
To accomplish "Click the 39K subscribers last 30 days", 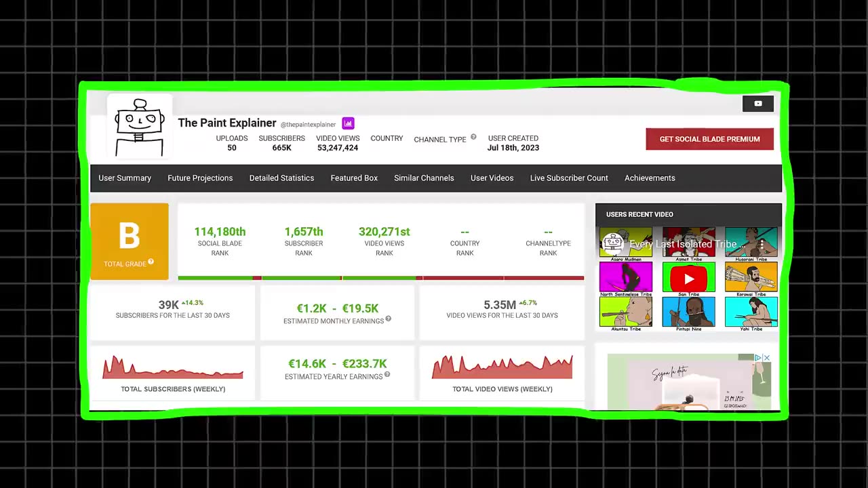I will [x=168, y=305].
